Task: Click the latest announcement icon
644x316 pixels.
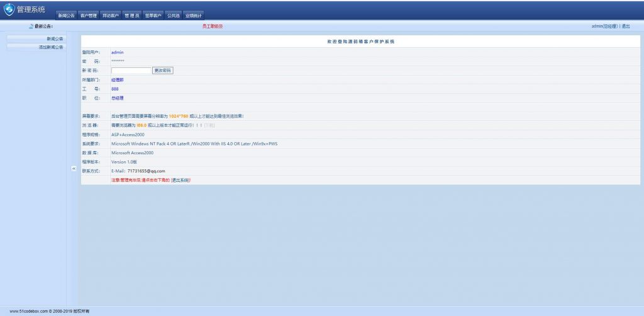Action: click(31, 26)
